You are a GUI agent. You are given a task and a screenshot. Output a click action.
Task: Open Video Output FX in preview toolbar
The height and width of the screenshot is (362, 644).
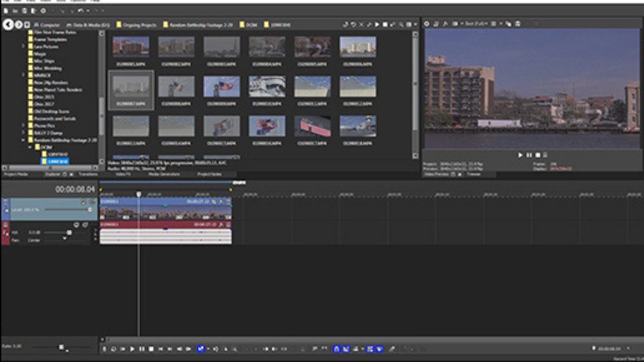pyautogui.click(x=445, y=24)
